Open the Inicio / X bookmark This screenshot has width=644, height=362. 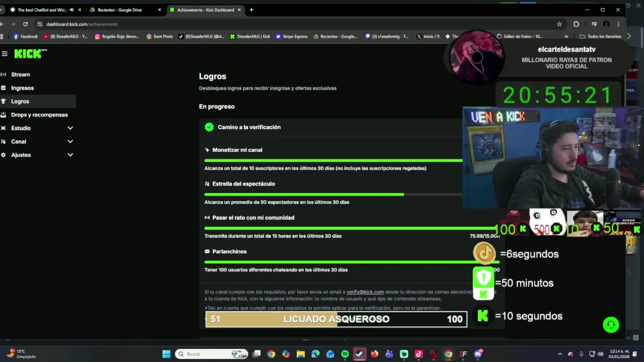pos(428,36)
